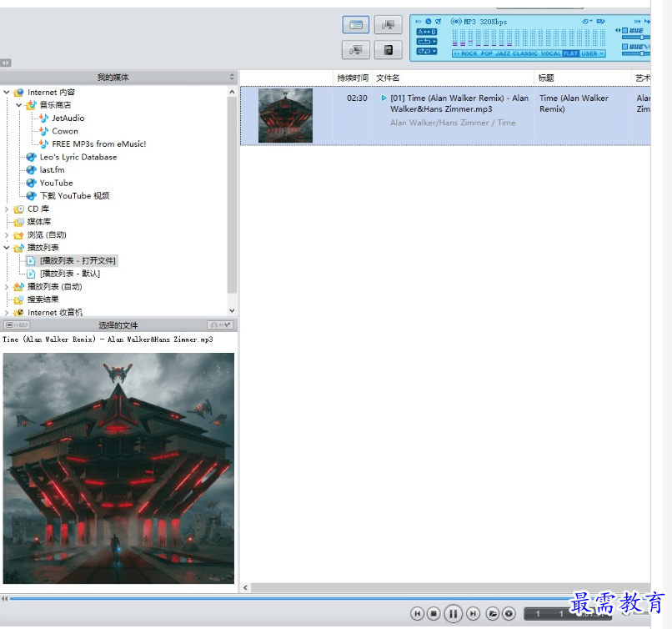Click the previous track button
This screenshot has height=629, width=672.
(417, 613)
